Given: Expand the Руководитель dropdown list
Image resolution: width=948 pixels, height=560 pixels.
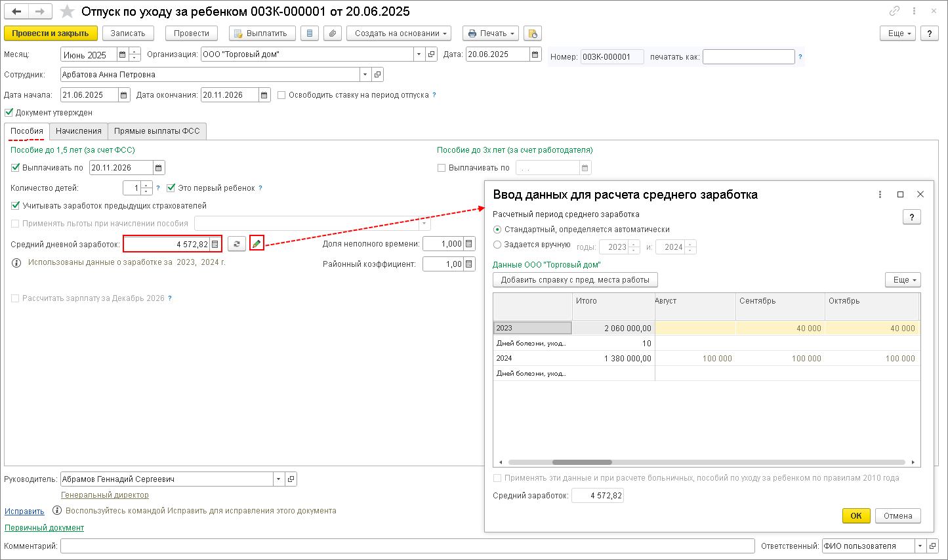Looking at the screenshot, I should coord(279,479).
